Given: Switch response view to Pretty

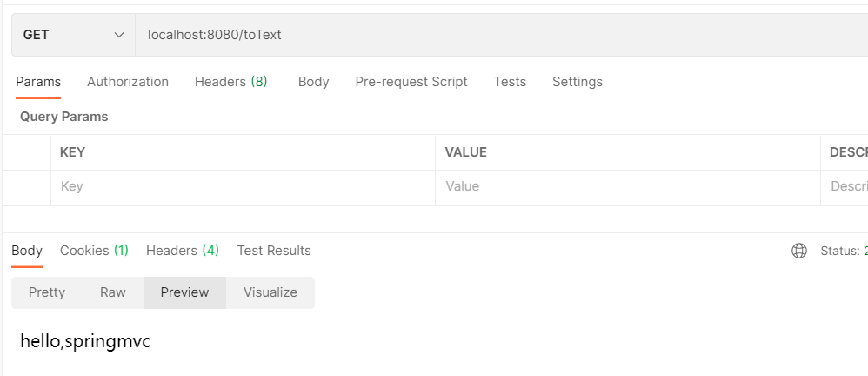Looking at the screenshot, I should click(47, 292).
